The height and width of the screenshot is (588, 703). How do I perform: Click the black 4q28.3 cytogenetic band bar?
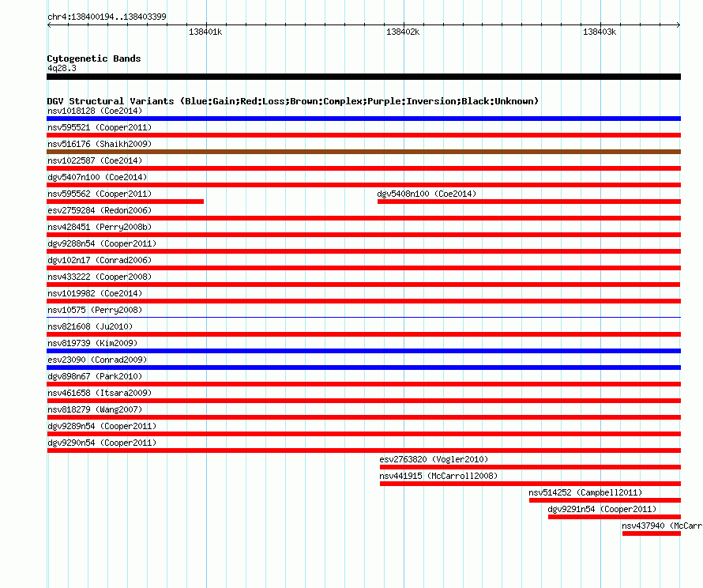point(363,77)
